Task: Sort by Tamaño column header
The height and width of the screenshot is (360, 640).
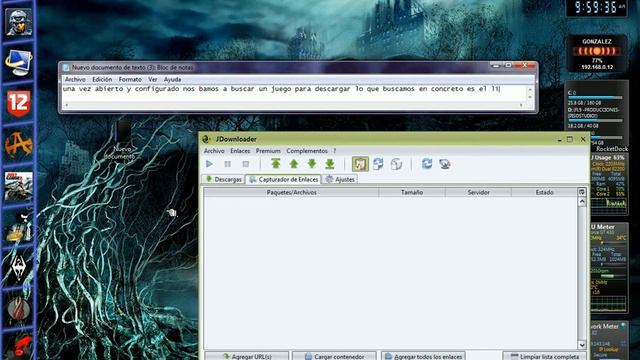Action: click(412, 192)
